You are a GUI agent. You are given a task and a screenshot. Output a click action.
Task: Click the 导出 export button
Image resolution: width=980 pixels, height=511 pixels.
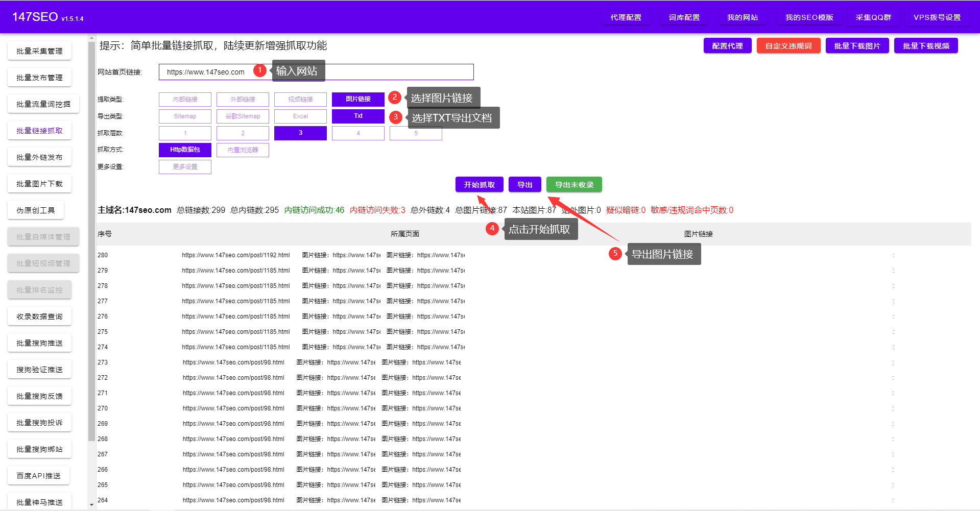pos(524,185)
